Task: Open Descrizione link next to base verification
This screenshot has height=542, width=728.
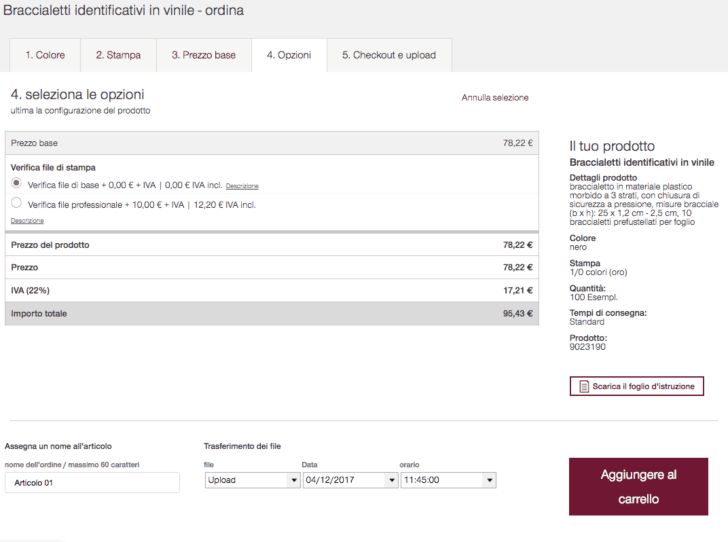Action: click(242, 186)
